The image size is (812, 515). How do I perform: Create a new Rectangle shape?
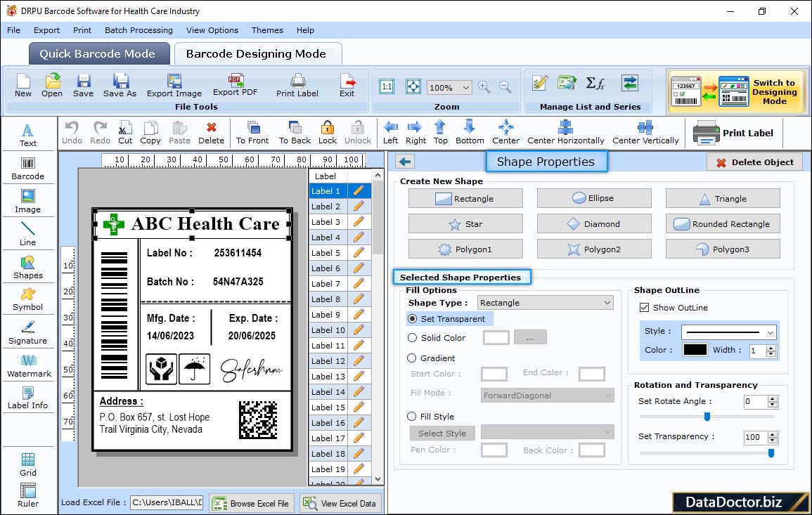point(465,198)
